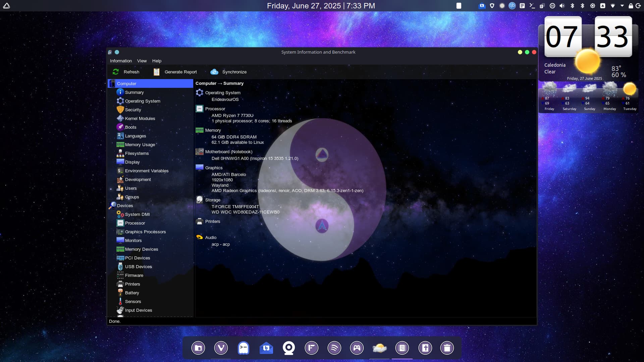Click the volume icon in system tray
This screenshot has height=362, width=644.
[562, 6]
